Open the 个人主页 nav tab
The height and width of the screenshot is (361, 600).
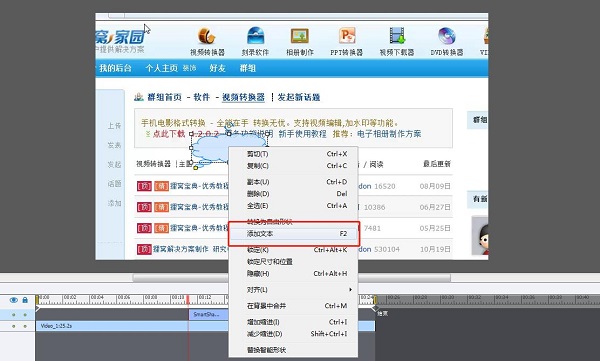point(161,68)
